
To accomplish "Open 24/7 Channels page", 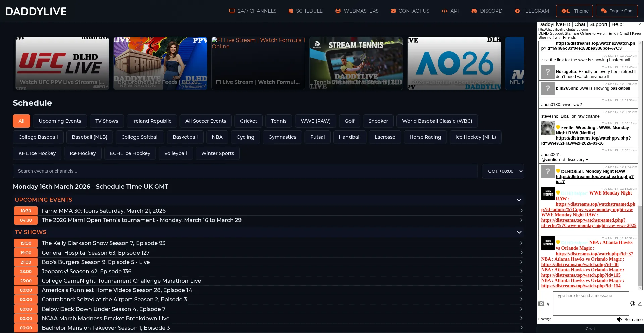I will click(253, 11).
